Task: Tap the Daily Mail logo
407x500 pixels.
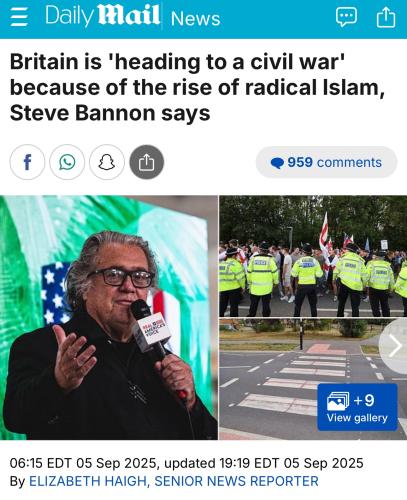Action: 102,16
